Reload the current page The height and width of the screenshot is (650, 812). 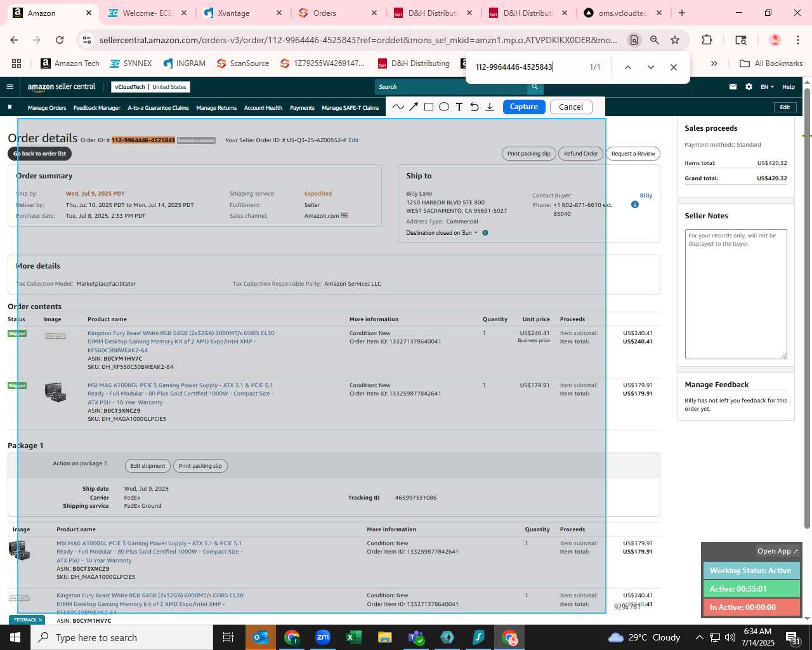tap(60, 40)
